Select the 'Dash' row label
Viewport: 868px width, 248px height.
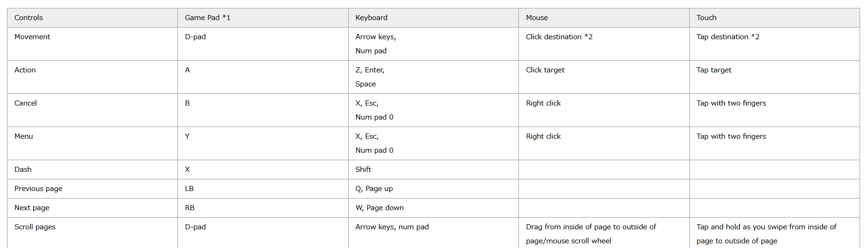tap(23, 170)
